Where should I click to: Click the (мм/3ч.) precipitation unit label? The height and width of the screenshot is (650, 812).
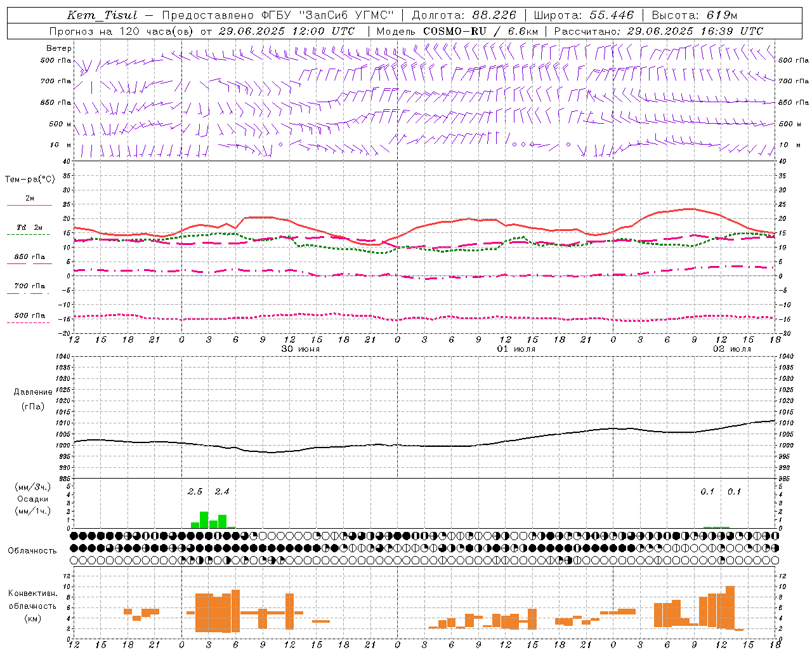pyautogui.click(x=33, y=487)
